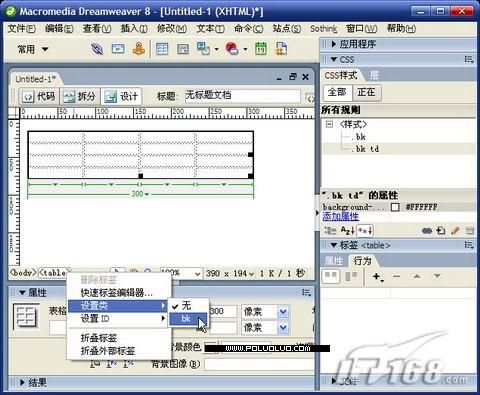Open the Media insert dropdown arrow
Viewport: 480px width, 395px height.
tap(245, 49)
